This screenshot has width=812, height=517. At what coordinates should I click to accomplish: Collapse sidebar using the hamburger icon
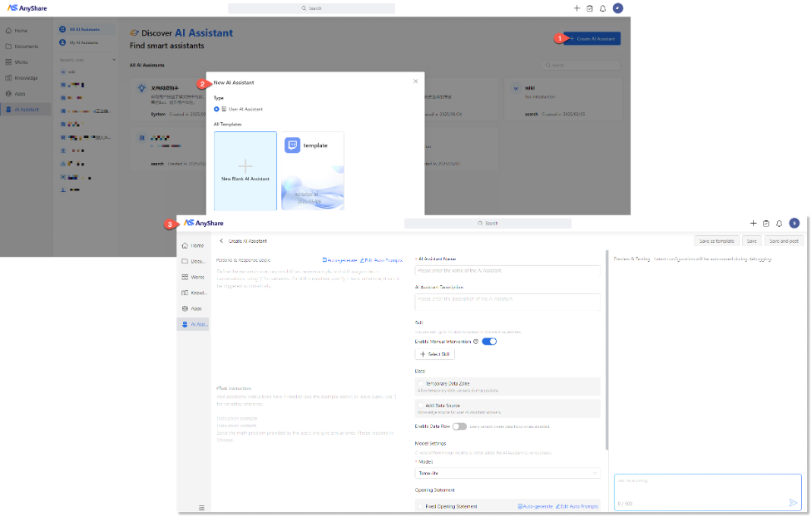pos(201,507)
